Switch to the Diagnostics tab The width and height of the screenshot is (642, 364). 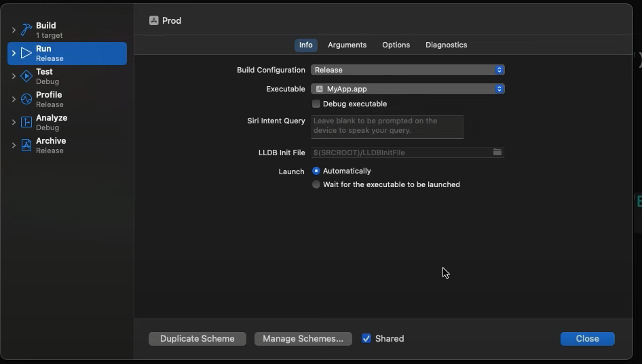pyautogui.click(x=446, y=45)
